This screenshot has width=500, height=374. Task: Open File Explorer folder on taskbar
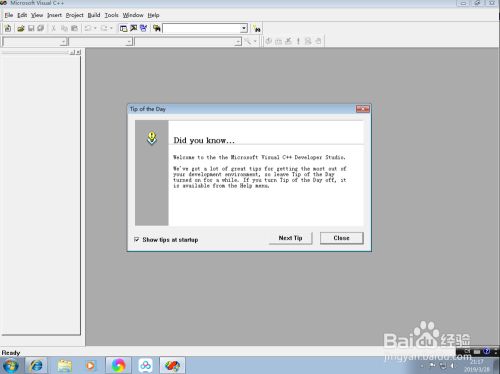64,365
